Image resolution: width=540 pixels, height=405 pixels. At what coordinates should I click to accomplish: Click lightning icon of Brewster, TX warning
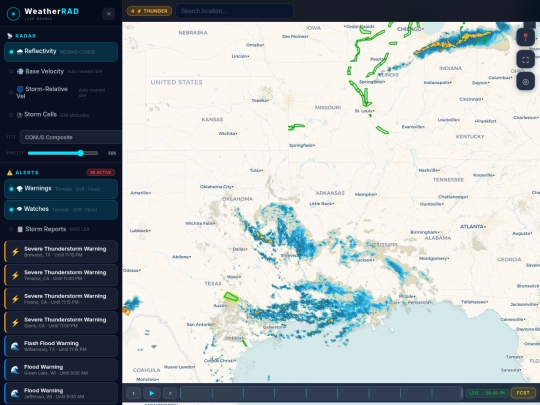click(15, 252)
